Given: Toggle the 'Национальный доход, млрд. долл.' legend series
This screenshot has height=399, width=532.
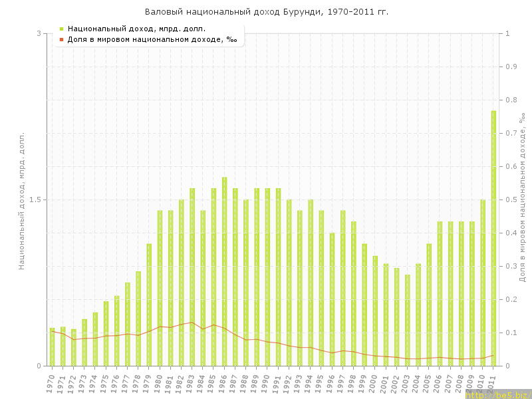Looking at the screenshot, I should [x=136, y=29].
